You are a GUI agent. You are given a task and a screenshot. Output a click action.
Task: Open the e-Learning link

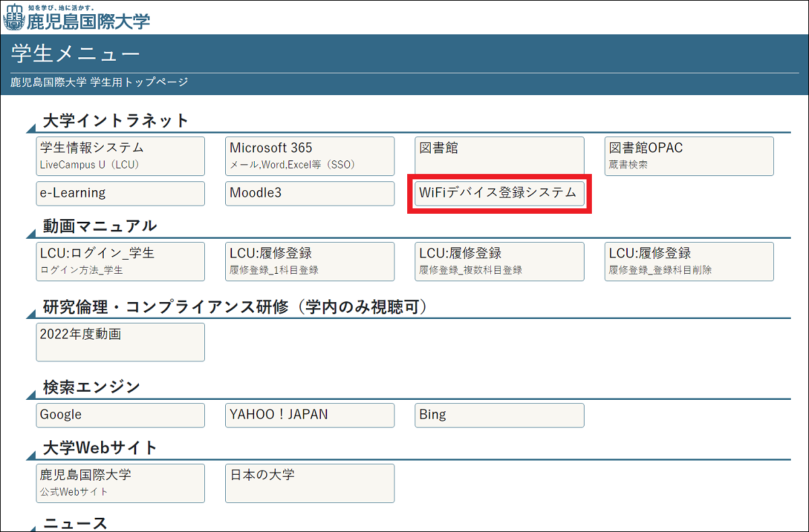[x=120, y=194]
